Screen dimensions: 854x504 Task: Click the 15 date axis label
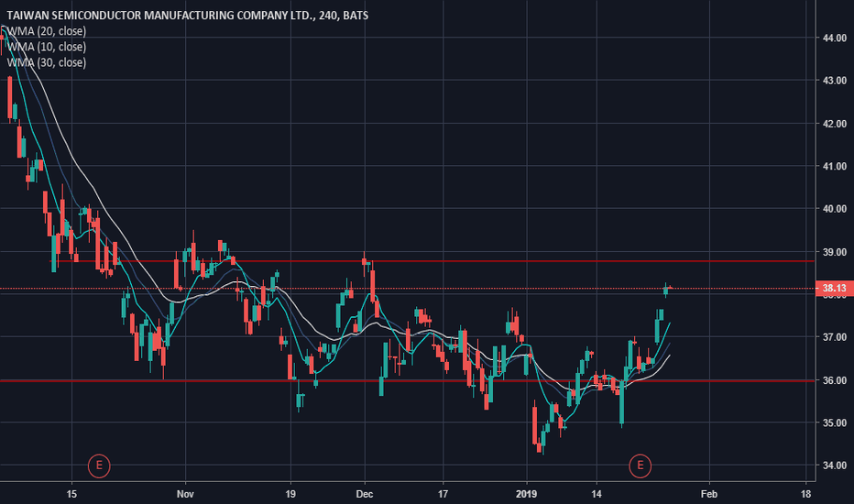coord(71,494)
